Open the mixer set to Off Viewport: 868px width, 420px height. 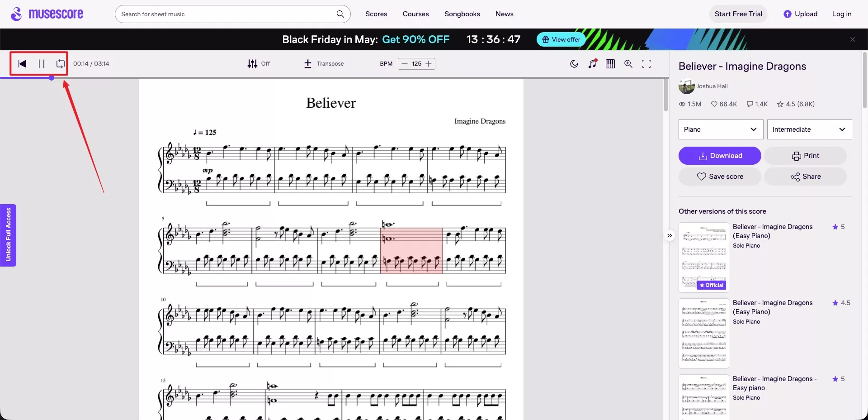coord(259,64)
